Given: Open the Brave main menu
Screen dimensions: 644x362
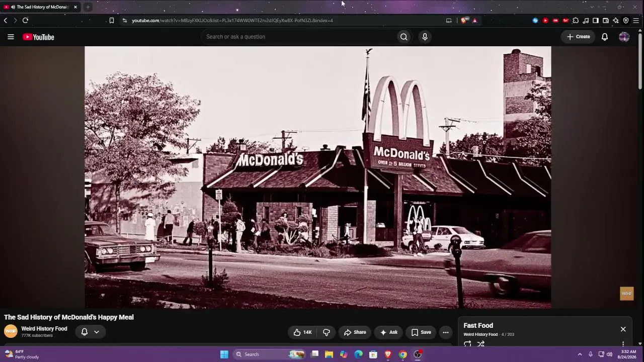Looking at the screenshot, I should click(636, 21).
